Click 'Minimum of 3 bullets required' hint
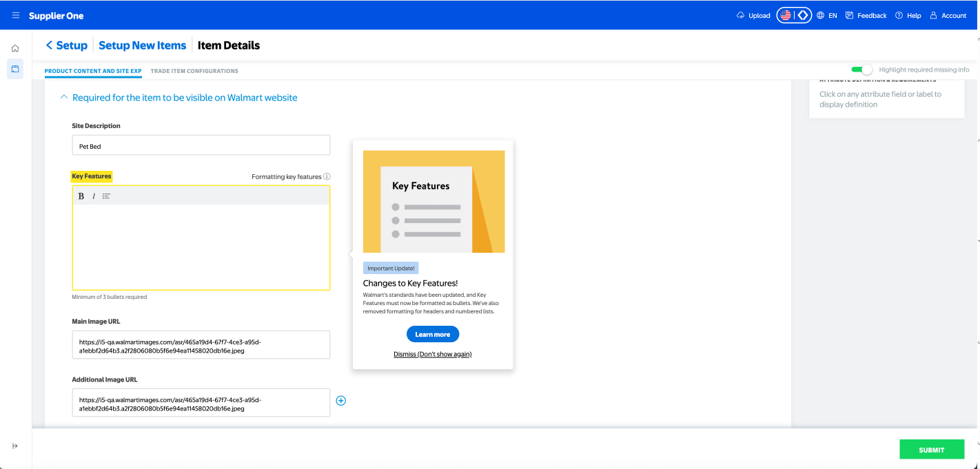Screen dimensions: 980x469 tap(110, 298)
